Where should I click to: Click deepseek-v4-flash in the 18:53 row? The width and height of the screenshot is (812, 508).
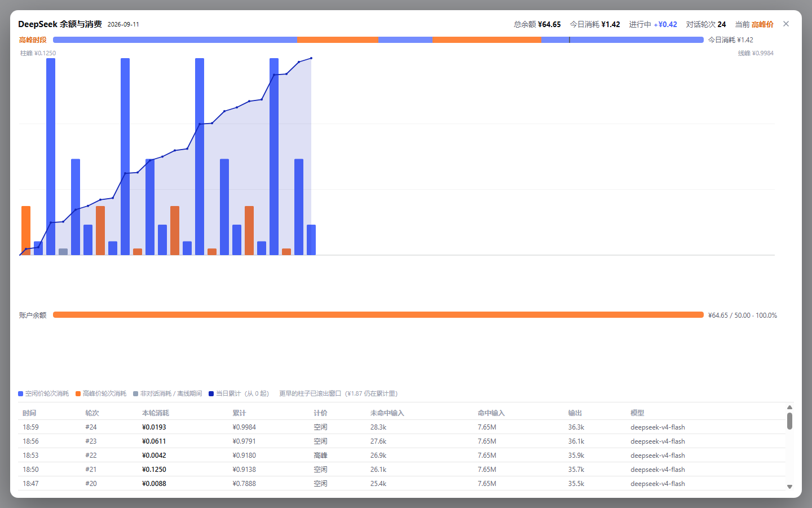(657, 456)
